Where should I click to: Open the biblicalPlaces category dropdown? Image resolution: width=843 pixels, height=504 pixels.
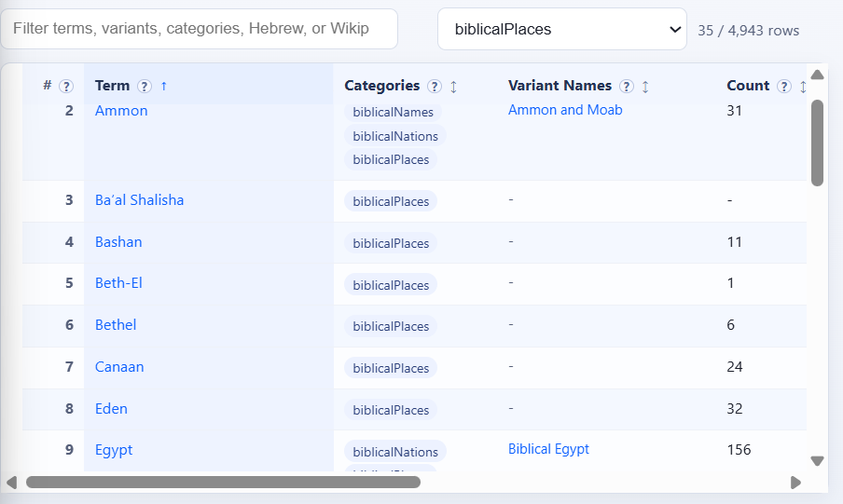(561, 29)
